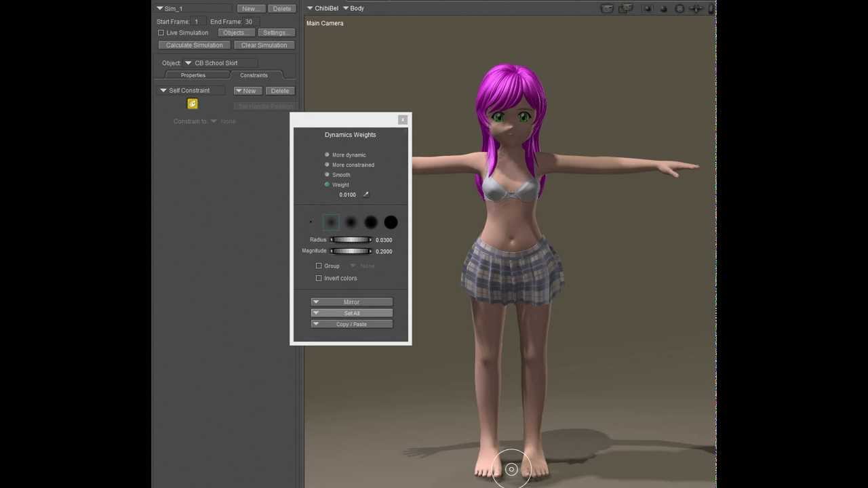Select the solid black hard brush preset
The width and height of the screenshot is (868, 488).
pyautogui.click(x=391, y=222)
